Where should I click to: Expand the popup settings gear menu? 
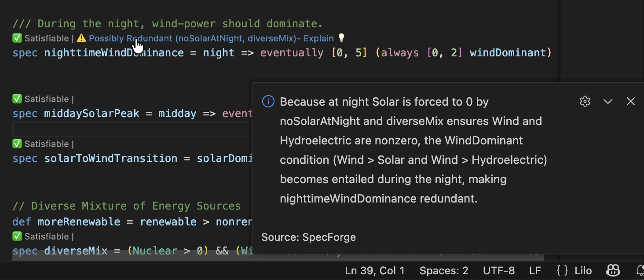tap(585, 101)
